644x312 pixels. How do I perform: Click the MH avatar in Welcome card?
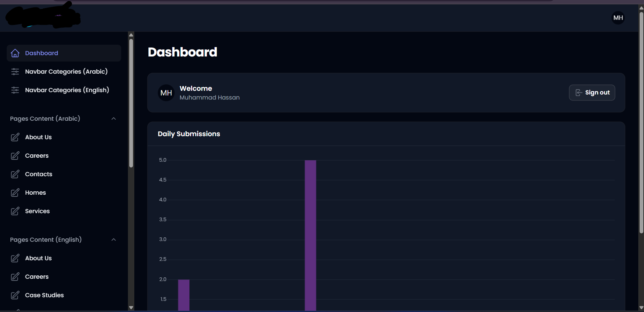click(x=166, y=93)
